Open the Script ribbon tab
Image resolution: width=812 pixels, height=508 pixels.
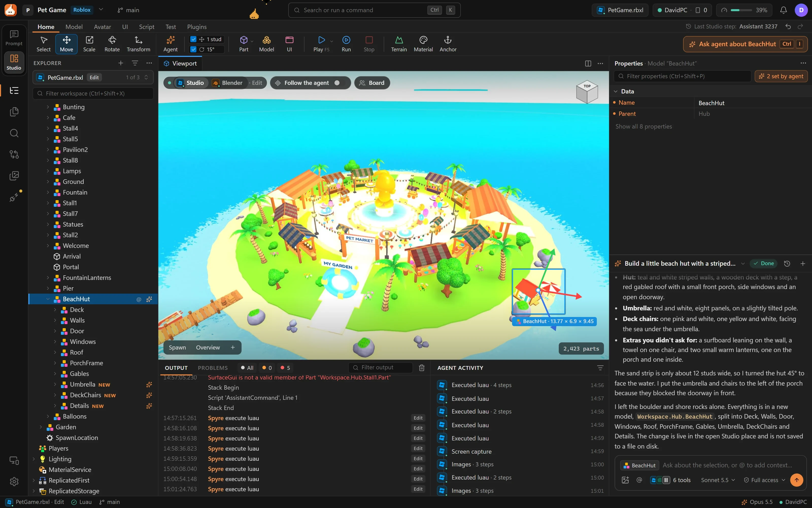click(x=147, y=27)
